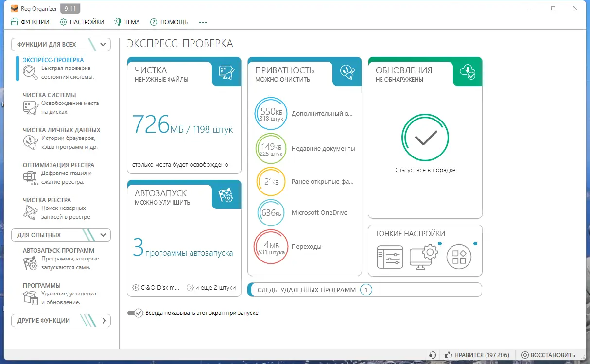The width and height of the screenshot is (590, 364).
Task: Open the Автозапуск программ section
Action: (63, 259)
